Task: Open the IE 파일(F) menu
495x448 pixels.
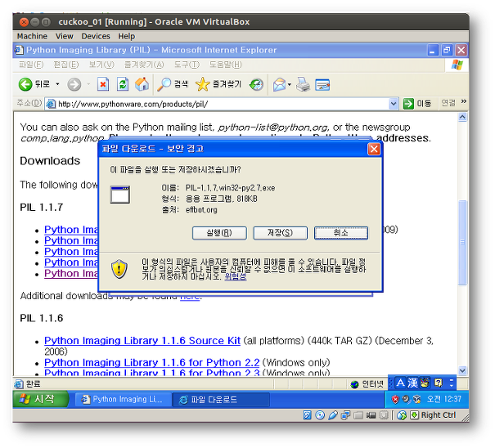Action: 31,65
